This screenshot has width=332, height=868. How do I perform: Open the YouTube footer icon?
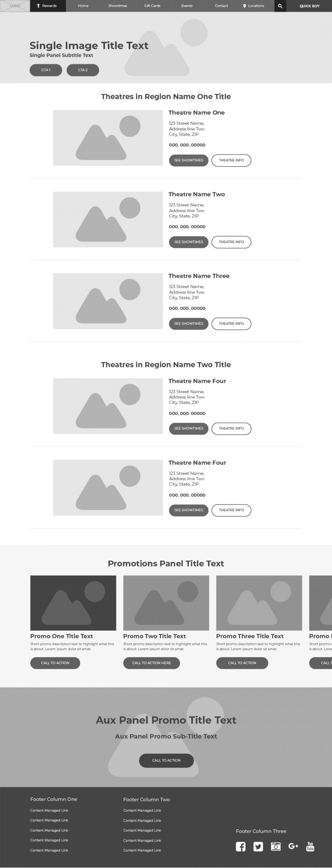coord(310,846)
